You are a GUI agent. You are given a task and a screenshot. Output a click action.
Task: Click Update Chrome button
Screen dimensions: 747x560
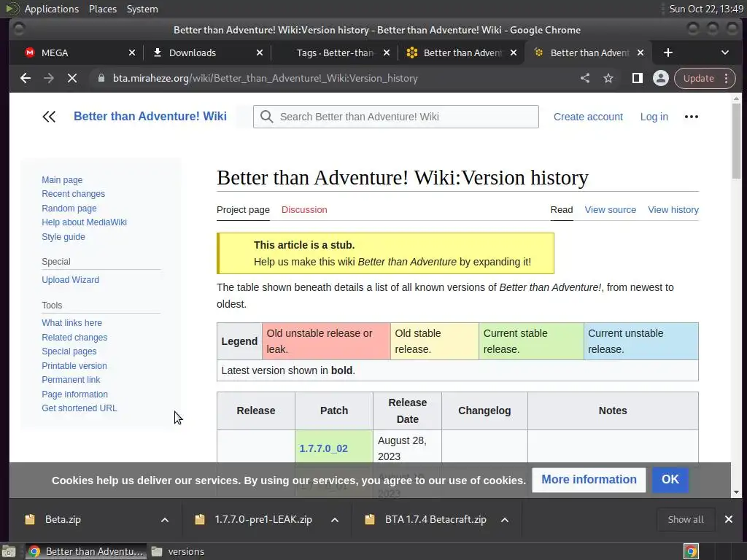pyautogui.click(x=698, y=78)
